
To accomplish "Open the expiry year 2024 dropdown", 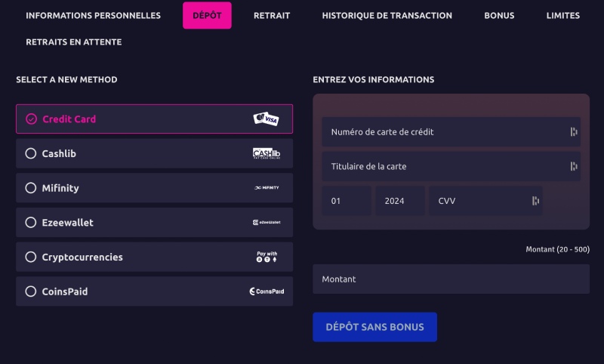I will coord(400,201).
